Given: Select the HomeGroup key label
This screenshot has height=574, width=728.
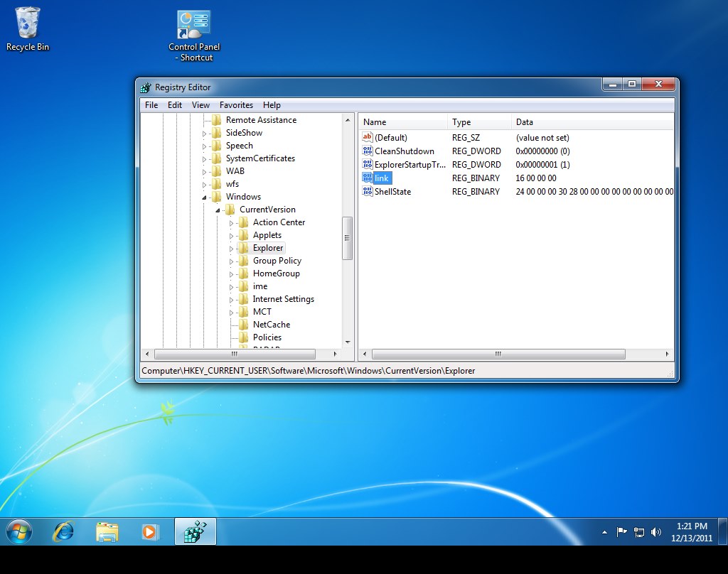Looking at the screenshot, I should [277, 274].
